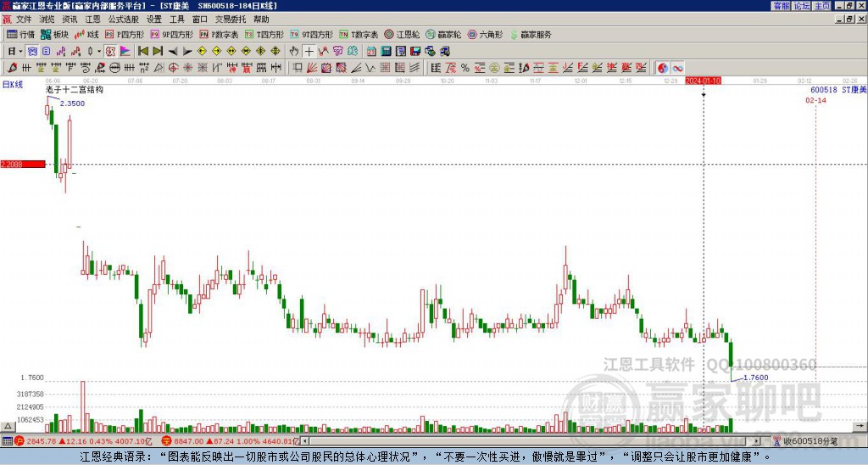
Task: Move chart left with black left arrow
Action: coord(173,51)
